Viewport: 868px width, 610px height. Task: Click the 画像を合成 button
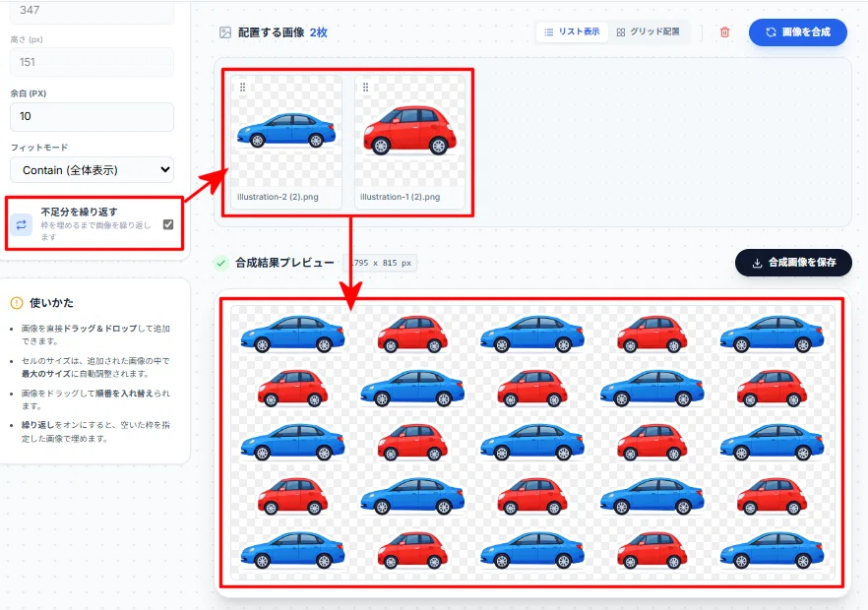[x=798, y=32]
